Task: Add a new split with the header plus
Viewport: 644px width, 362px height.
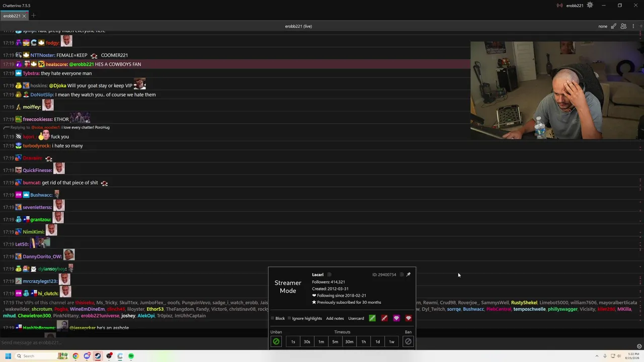Action: (640, 26)
